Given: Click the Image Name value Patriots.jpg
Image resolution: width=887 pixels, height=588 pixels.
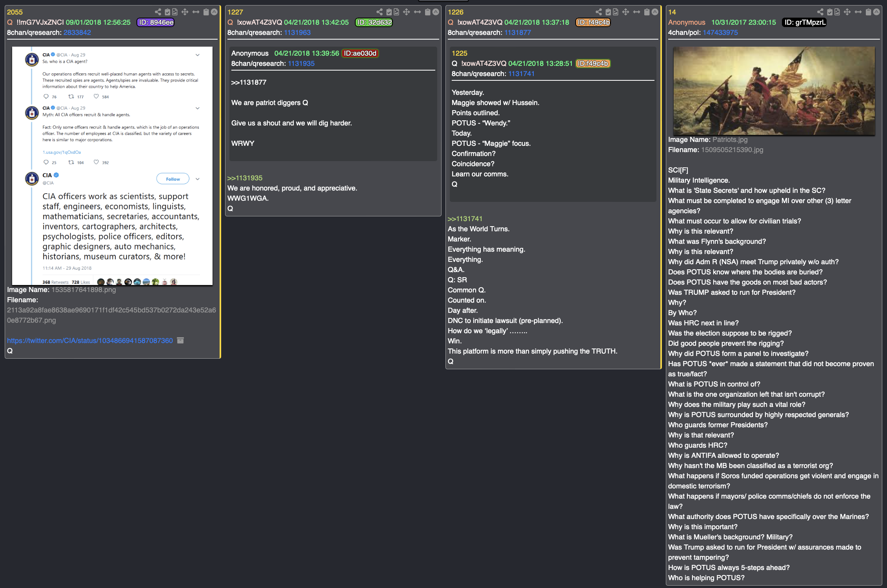Looking at the screenshot, I should pyautogui.click(x=730, y=140).
